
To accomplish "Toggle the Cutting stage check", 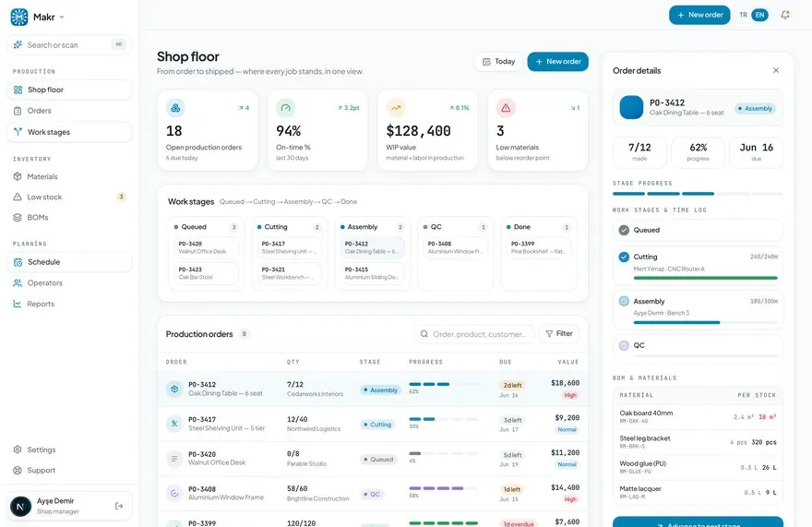I will (624, 257).
